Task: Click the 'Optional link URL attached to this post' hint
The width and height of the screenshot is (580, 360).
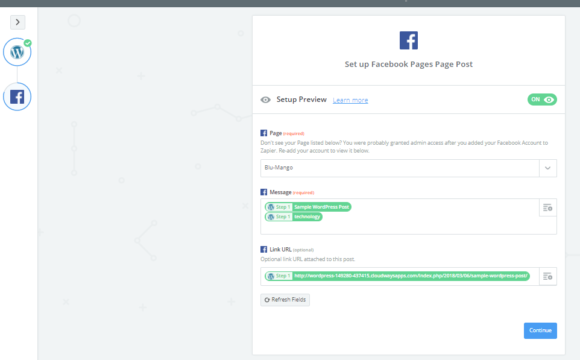Action: (x=307, y=259)
